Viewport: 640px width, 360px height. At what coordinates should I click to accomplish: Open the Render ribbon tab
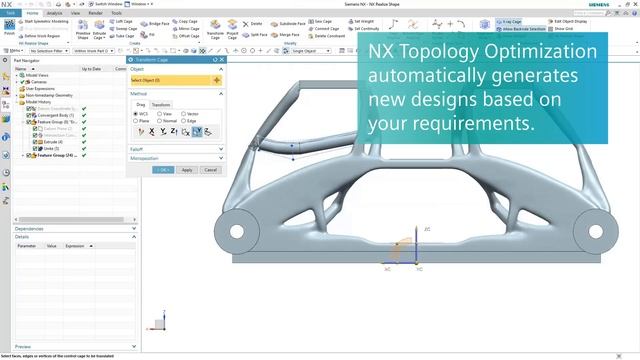coord(96,13)
